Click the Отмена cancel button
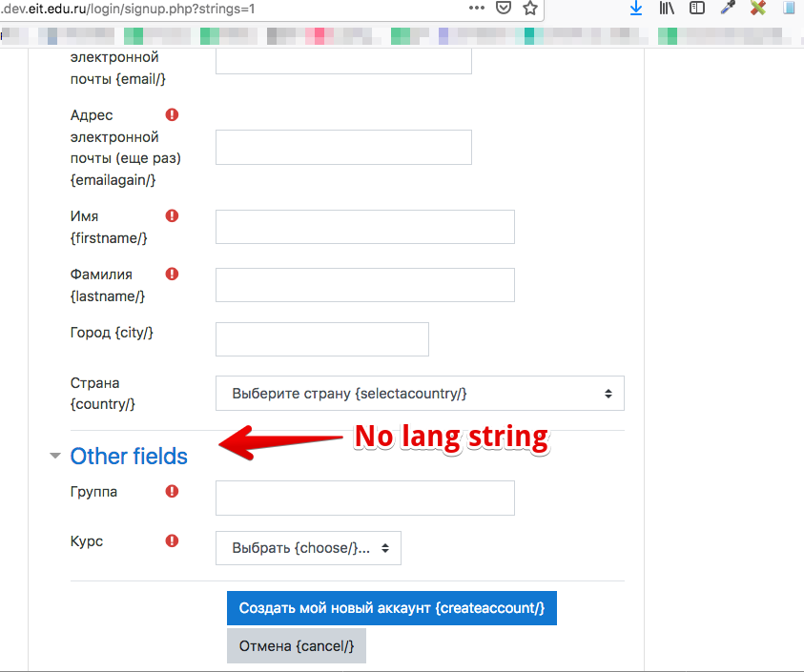Viewport: 804px width, 672px height. pos(297,646)
